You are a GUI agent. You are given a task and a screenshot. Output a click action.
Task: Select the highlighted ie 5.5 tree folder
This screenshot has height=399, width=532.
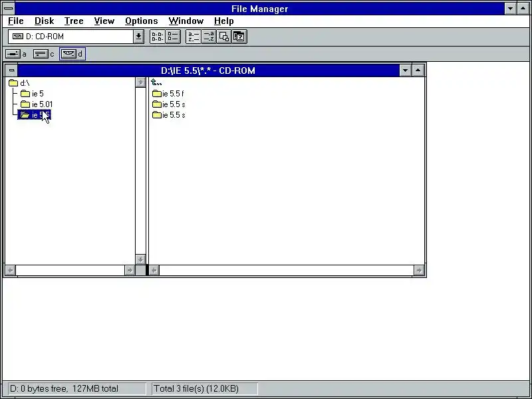[x=35, y=115]
